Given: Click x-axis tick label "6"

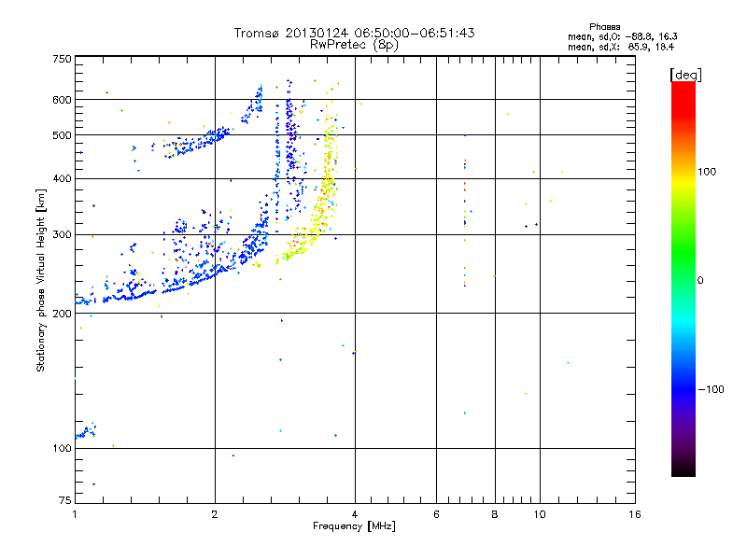Looking at the screenshot, I should pos(436,514).
